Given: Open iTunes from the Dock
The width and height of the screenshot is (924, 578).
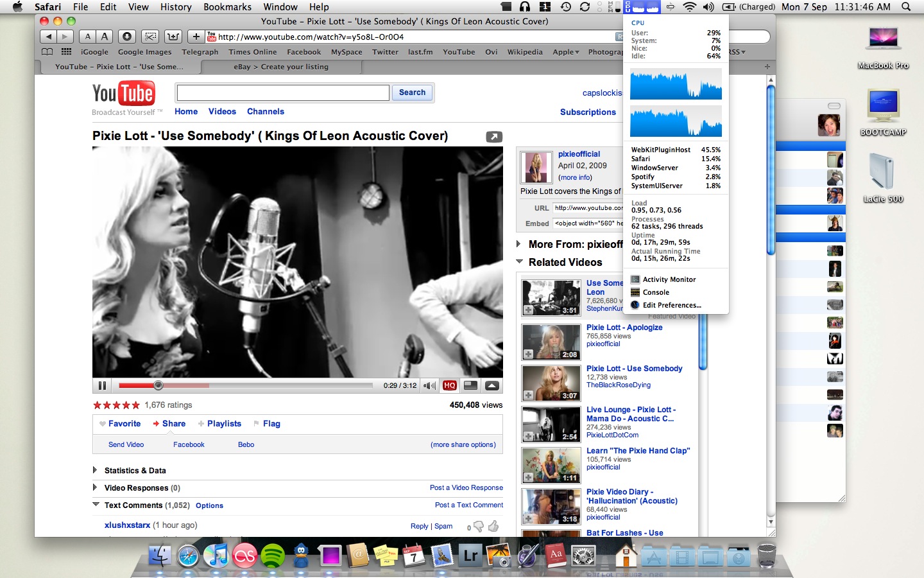Looking at the screenshot, I should (216, 555).
